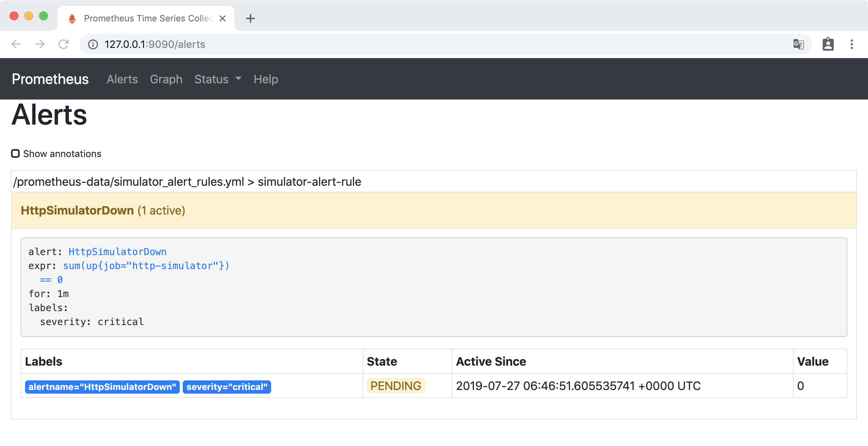
Task: Close the Prometheus Time Series tab
Action: pos(223,18)
